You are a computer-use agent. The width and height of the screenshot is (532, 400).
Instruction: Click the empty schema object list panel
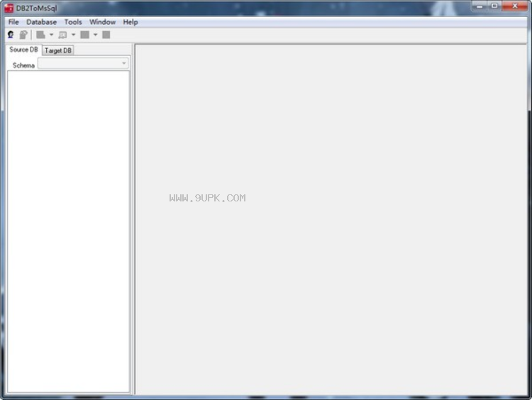(x=68, y=231)
